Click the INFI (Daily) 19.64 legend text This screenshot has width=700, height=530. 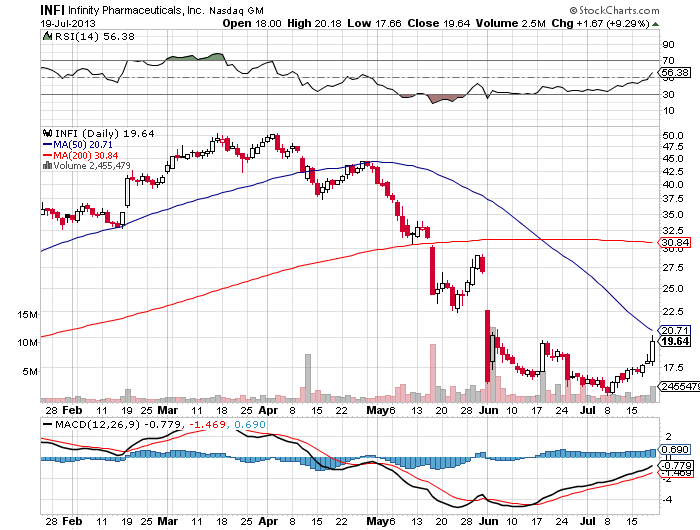coord(104,133)
